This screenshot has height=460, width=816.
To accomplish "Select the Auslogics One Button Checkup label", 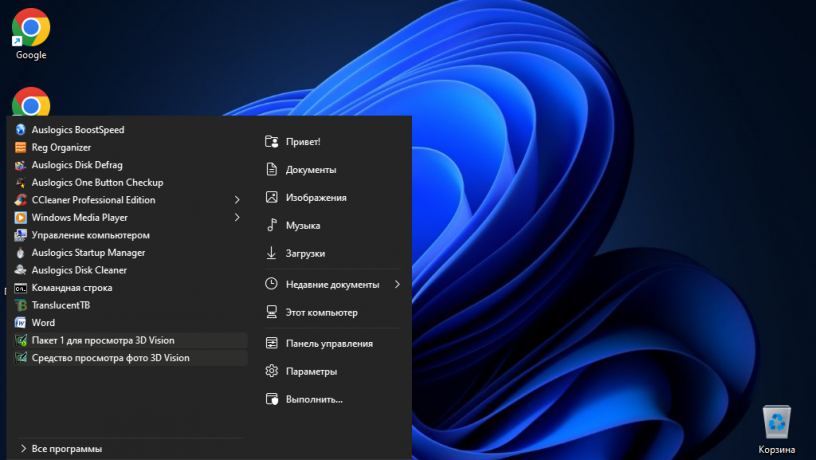I will click(97, 183).
